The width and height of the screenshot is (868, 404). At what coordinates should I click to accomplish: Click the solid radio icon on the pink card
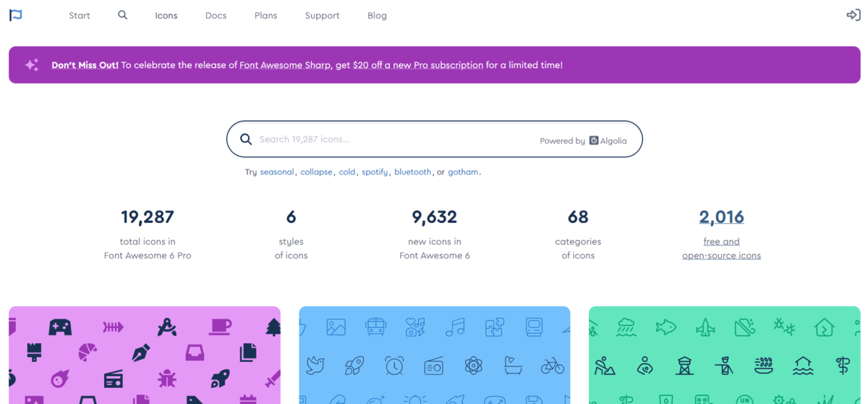click(x=114, y=378)
